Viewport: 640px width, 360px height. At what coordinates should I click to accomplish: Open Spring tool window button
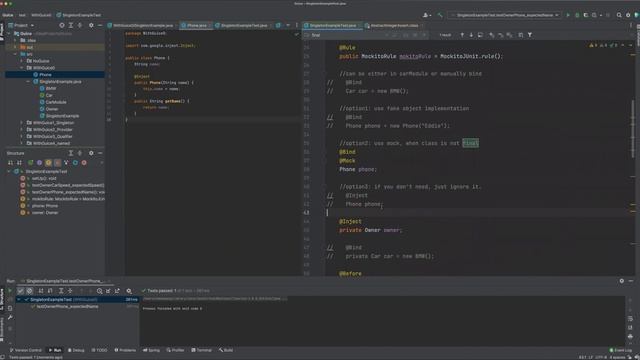tap(151, 350)
